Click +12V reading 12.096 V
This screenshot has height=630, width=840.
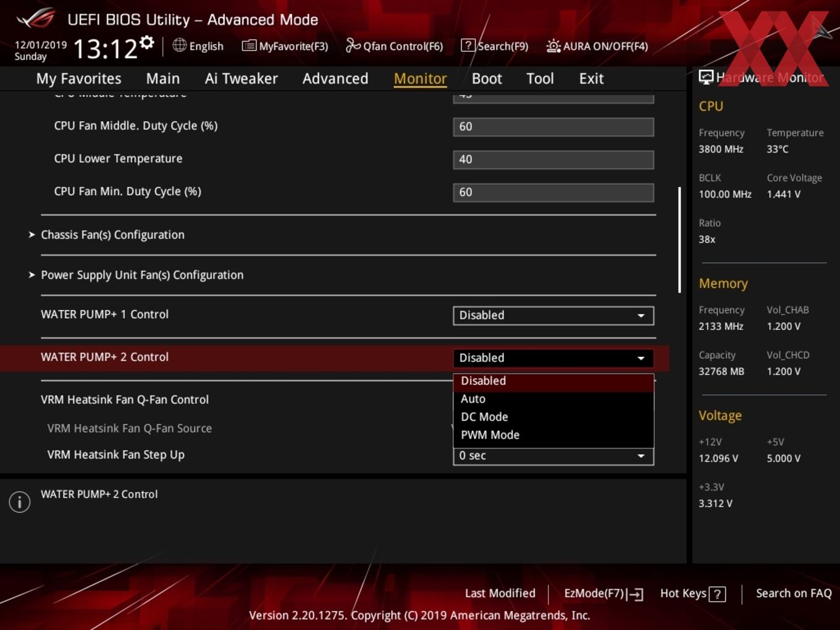[x=718, y=458]
